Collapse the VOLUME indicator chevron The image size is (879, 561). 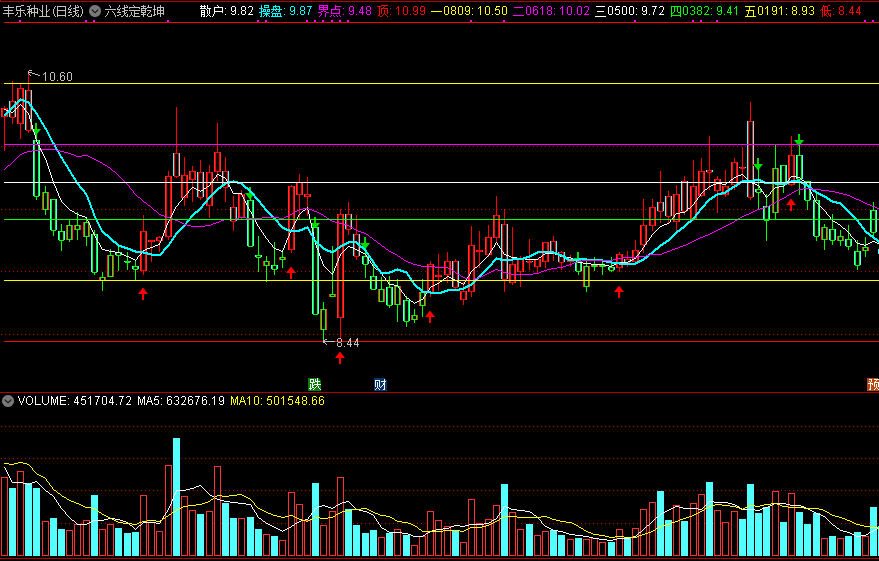pyautogui.click(x=8, y=401)
